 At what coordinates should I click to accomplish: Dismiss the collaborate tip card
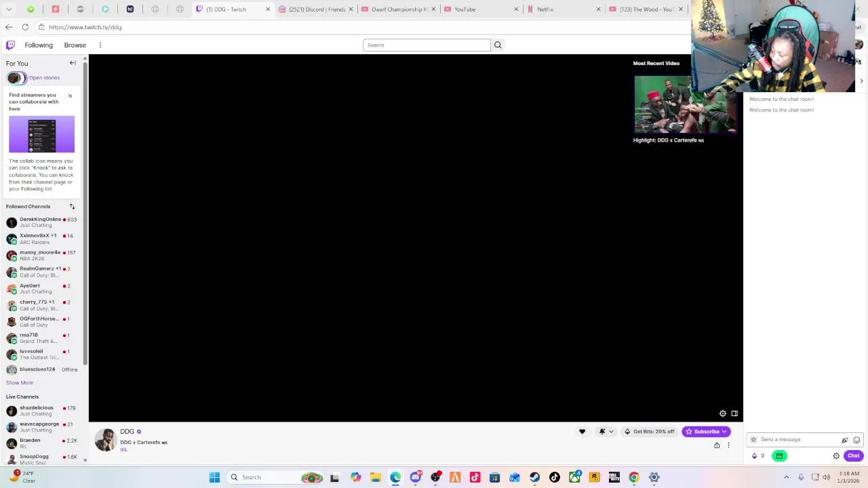click(x=70, y=96)
